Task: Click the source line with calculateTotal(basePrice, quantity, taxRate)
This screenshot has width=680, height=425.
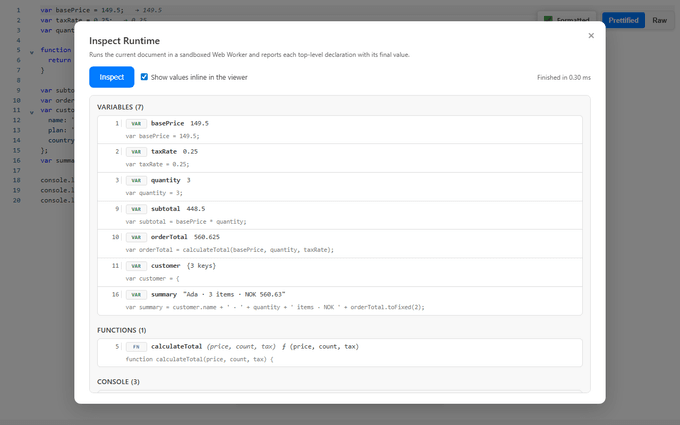Action: [x=230, y=250]
